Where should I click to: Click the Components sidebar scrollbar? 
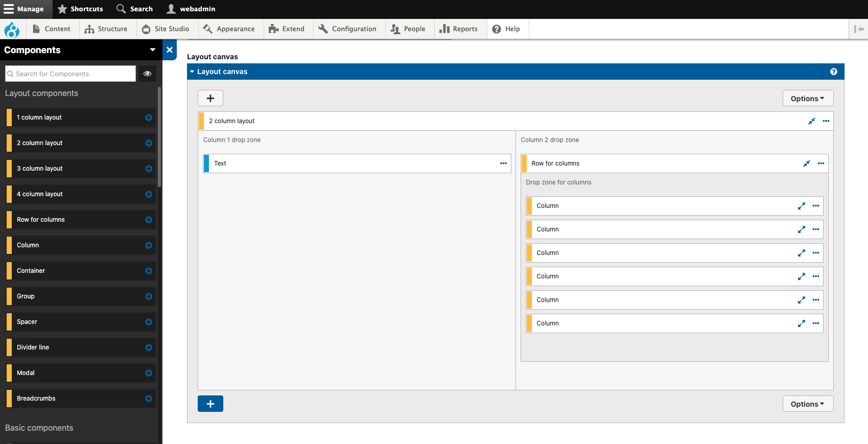click(159, 137)
